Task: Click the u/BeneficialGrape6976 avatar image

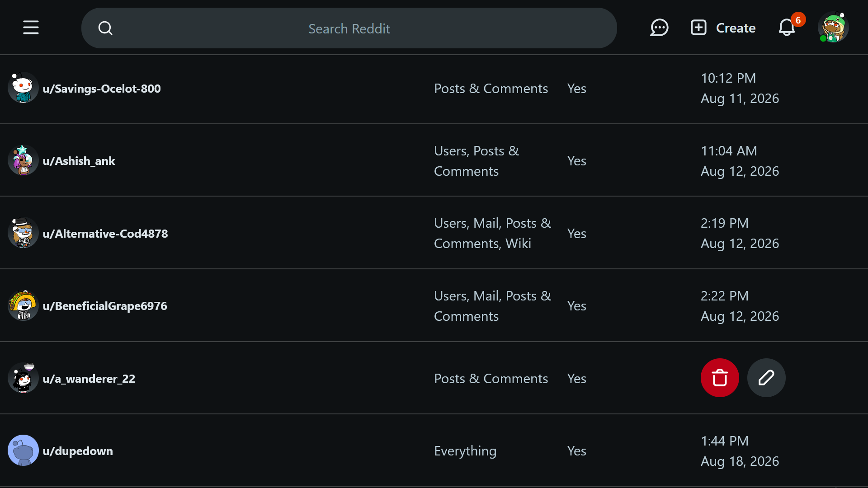Action: point(23,305)
